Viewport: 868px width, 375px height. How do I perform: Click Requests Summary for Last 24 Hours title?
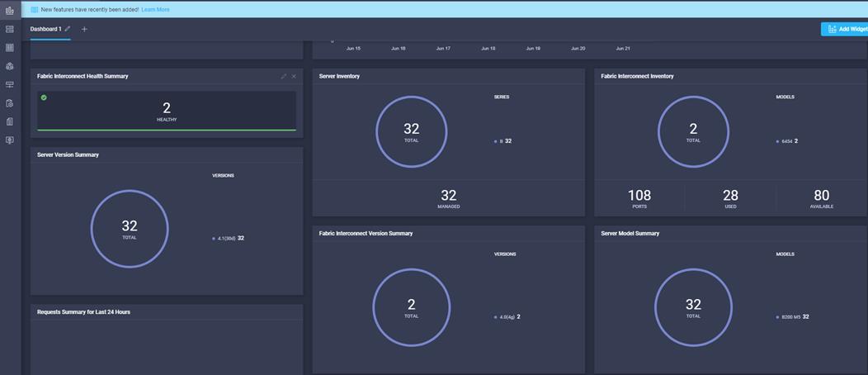(x=83, y=312)
